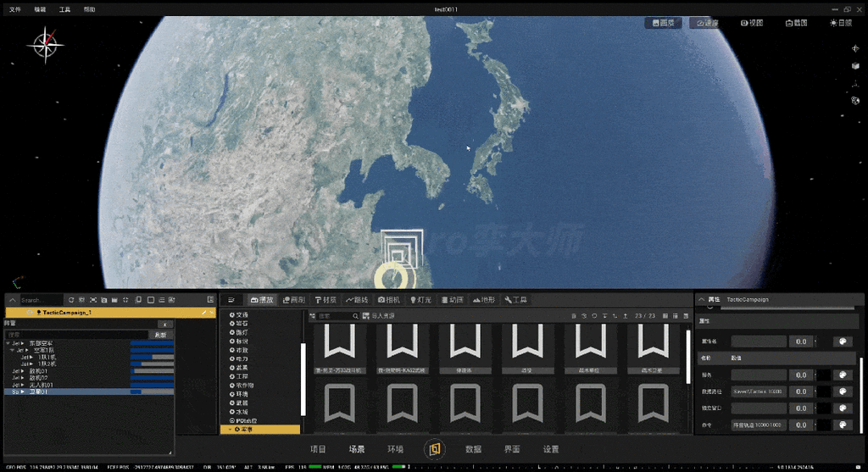Screen dimensions: 868x472
Task: Click palette icon on 属性名 row
Action: (843, 342)
